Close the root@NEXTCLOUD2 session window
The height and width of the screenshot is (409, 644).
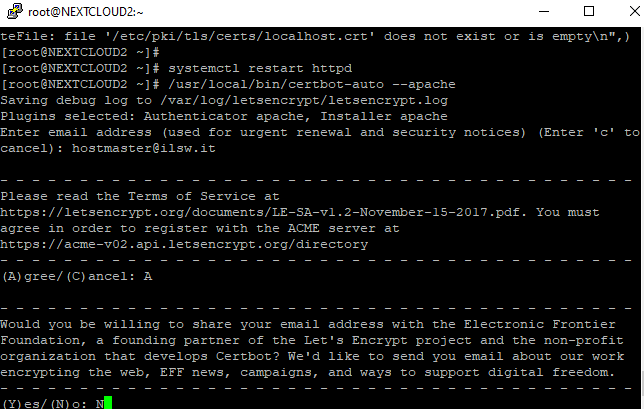tap(635, 11)
